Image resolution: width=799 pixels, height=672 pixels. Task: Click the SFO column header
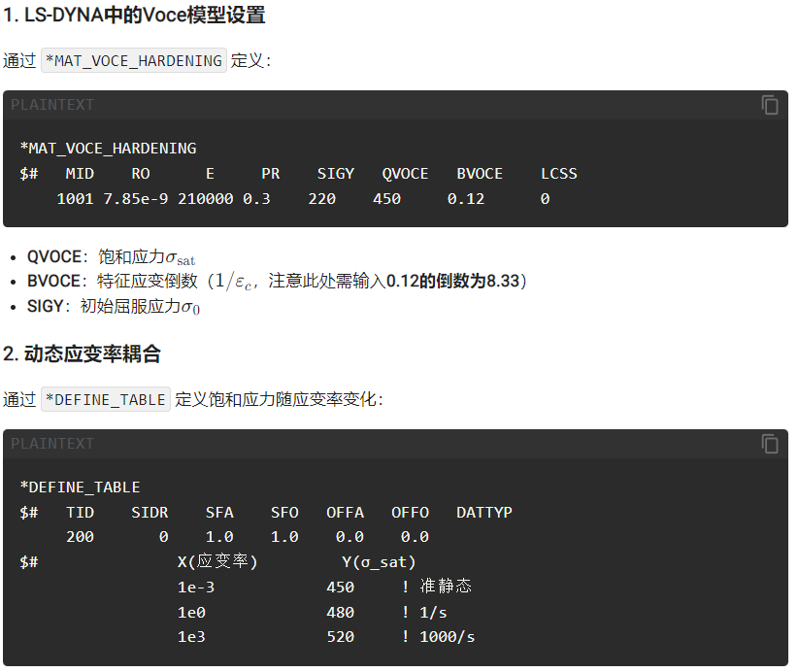click(284, 513)
